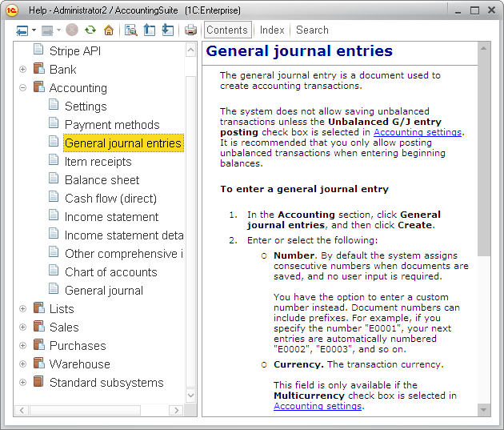
Task: Go to the help Home page
Action: coord(109,30)
